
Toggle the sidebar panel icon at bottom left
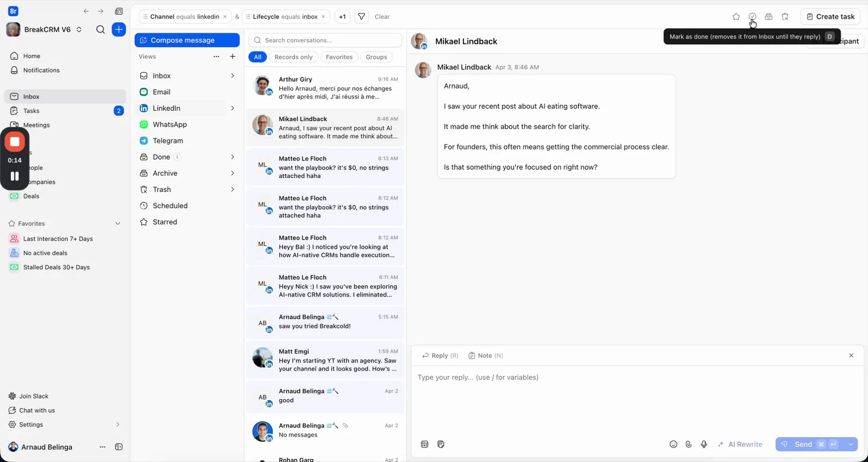(119, 447)
